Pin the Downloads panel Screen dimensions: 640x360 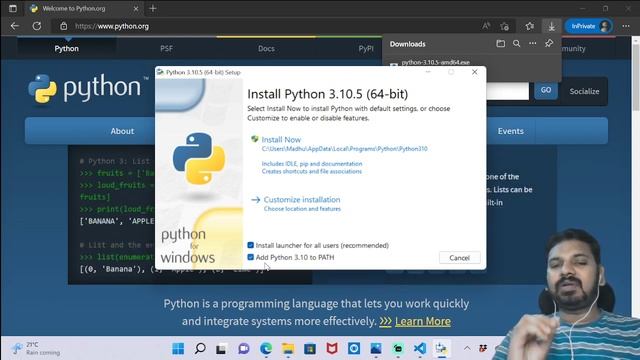pos(549,43)
